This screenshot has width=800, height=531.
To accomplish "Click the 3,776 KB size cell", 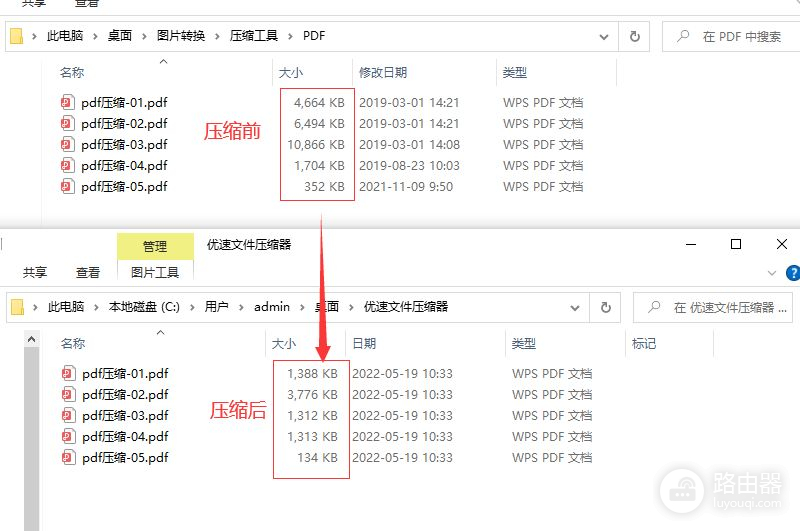I will coord(312,394).
